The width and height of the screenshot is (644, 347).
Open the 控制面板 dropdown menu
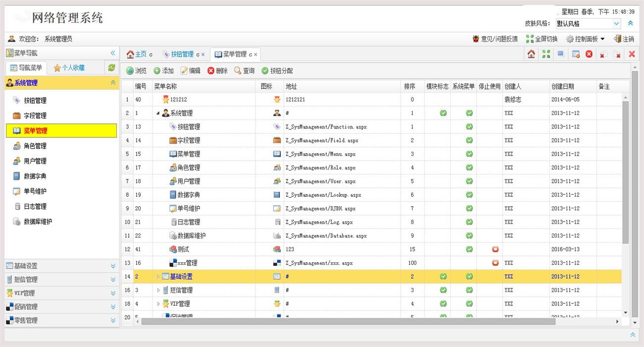tap(586, 39)
